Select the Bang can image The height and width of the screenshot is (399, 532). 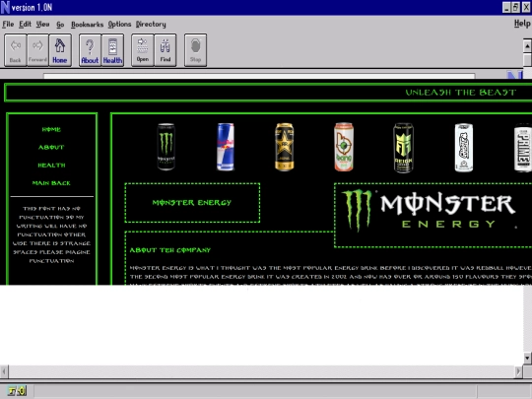click(344, 147)
